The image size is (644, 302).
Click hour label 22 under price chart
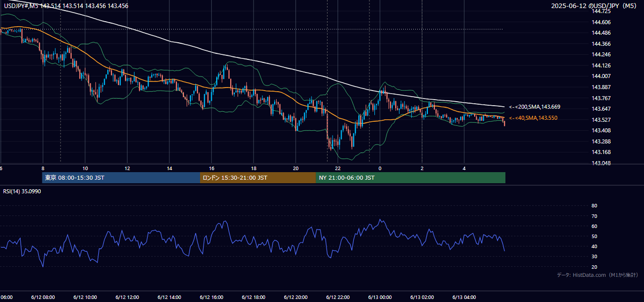(338, 169)
